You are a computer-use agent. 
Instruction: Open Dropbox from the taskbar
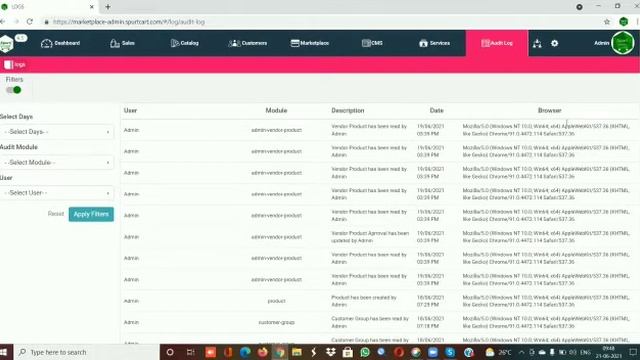331,352
